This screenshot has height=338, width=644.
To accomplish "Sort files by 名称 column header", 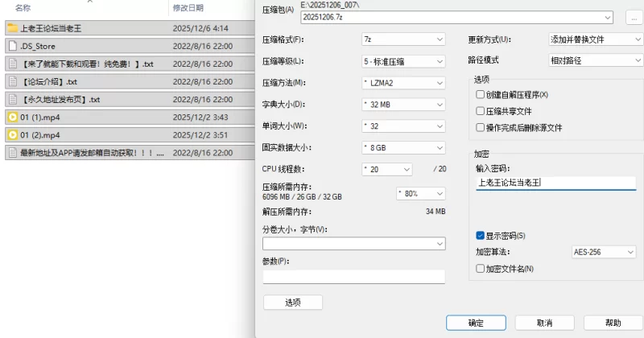I will pyautogui.click(x=23, y=7).
